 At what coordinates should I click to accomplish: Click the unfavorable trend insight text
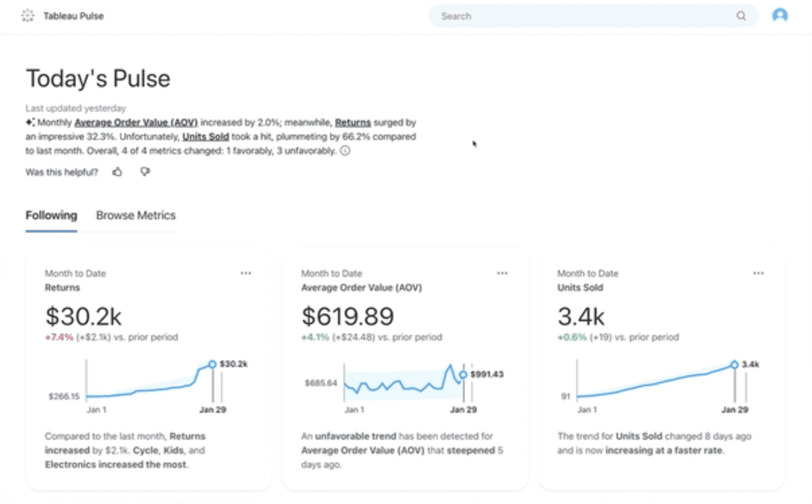(x=402, y=451)
